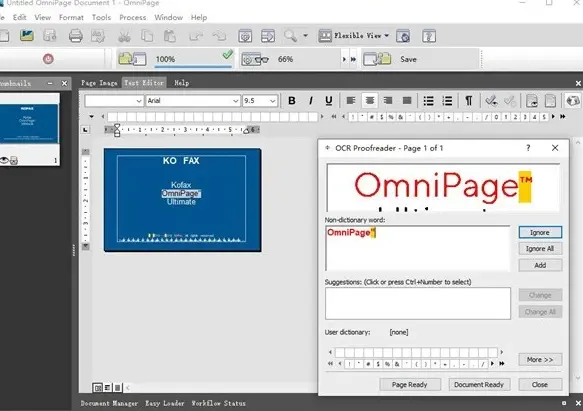Click the globe icon at toolbar end

(x=573, y=100)
